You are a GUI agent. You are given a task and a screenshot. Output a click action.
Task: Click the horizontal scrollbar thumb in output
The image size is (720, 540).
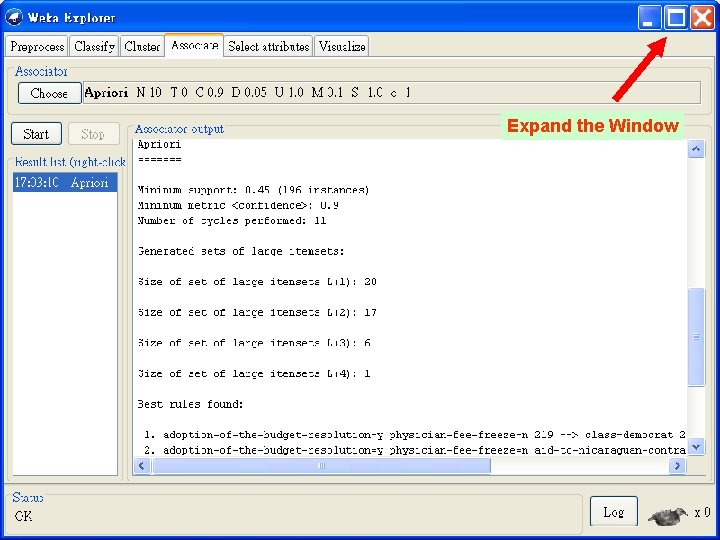321,466
